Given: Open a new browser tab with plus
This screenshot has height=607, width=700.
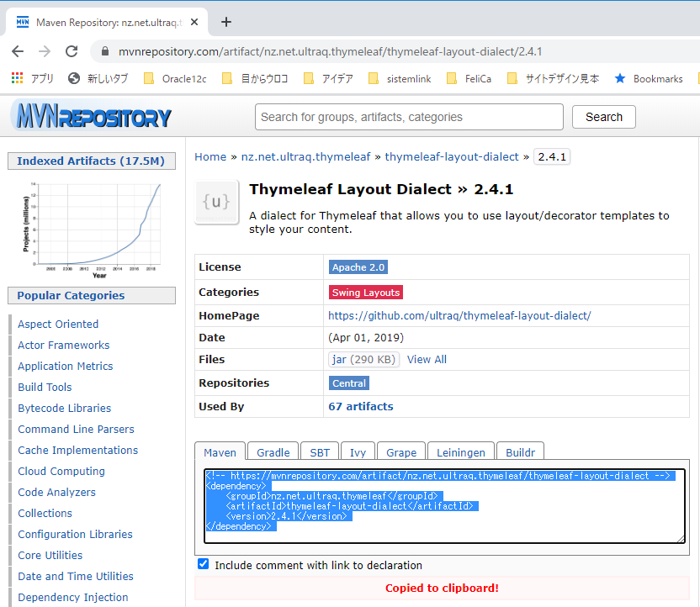Looking at the screenshot, I should tap(226, 22).
